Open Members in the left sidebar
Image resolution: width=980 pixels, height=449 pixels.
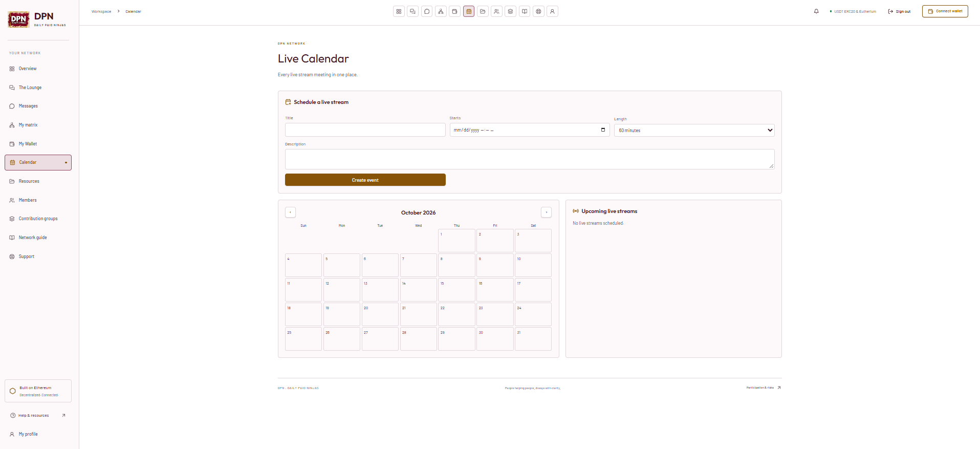pyautogui.click(x=38, y=200)
